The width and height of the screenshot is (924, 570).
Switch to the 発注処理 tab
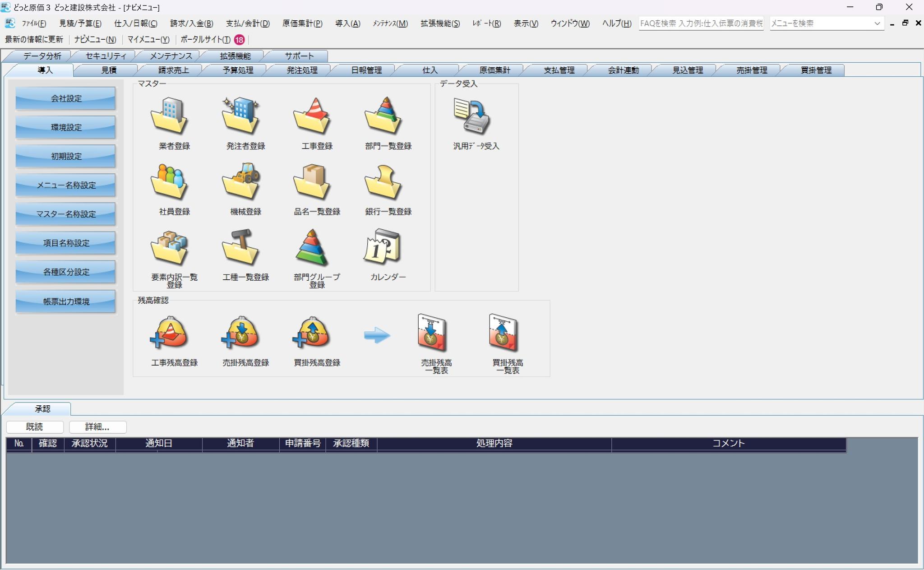tap(302, 70)
